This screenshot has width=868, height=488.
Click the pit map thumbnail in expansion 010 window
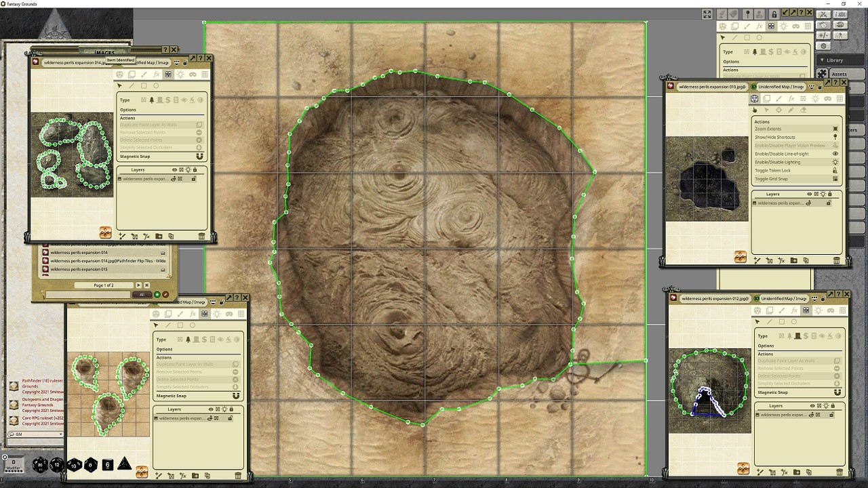click(x=707, y=179)
